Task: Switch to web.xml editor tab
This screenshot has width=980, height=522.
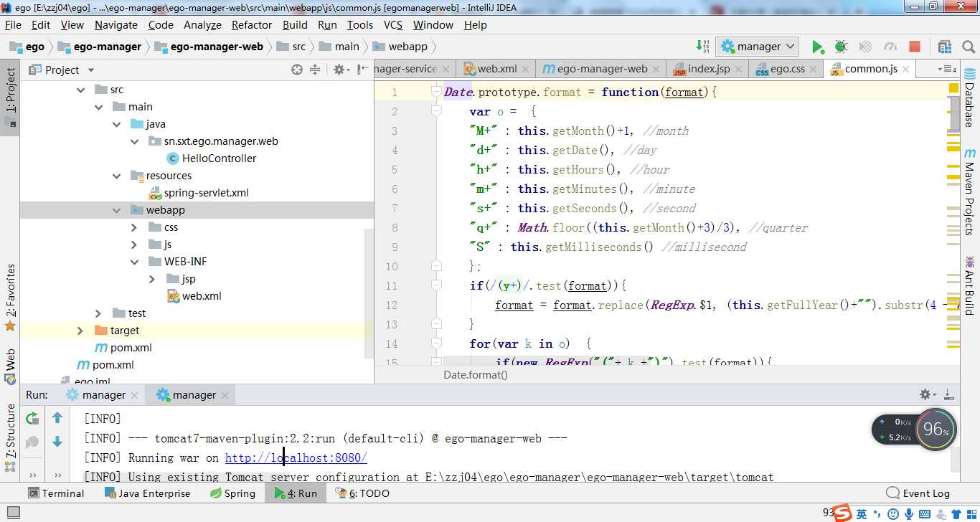Action: (x=496, y=69)
